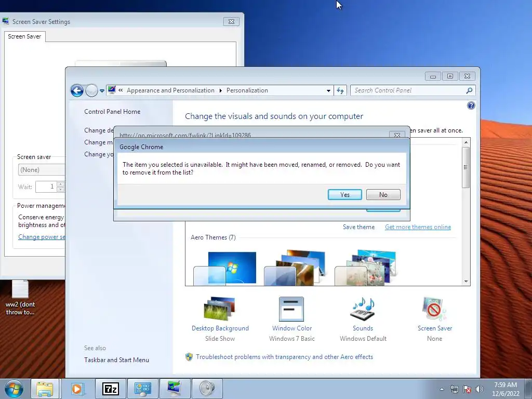Open Taskbar and Start Menu link

click(116, 360)
